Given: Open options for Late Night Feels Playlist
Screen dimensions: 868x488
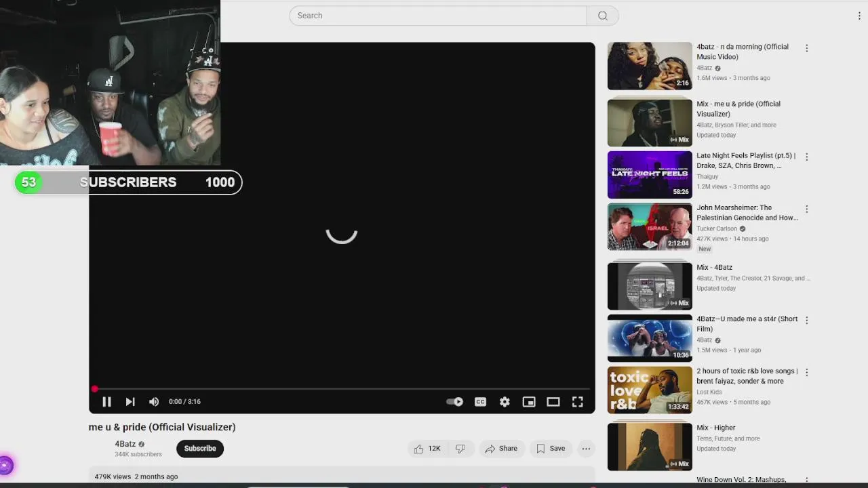Looking at the screenshot, I should point(806,157).
